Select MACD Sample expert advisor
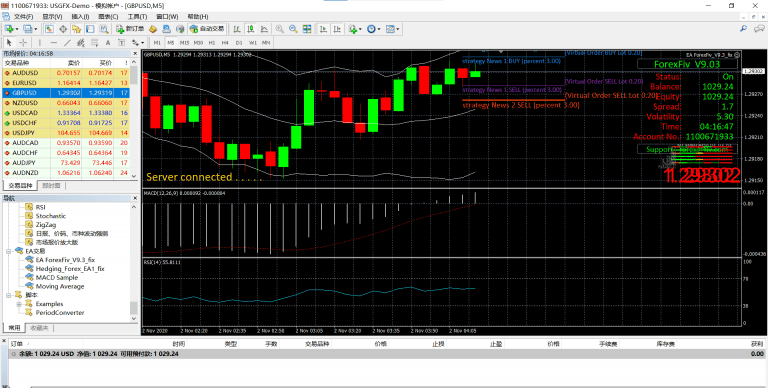 point(57,277)
